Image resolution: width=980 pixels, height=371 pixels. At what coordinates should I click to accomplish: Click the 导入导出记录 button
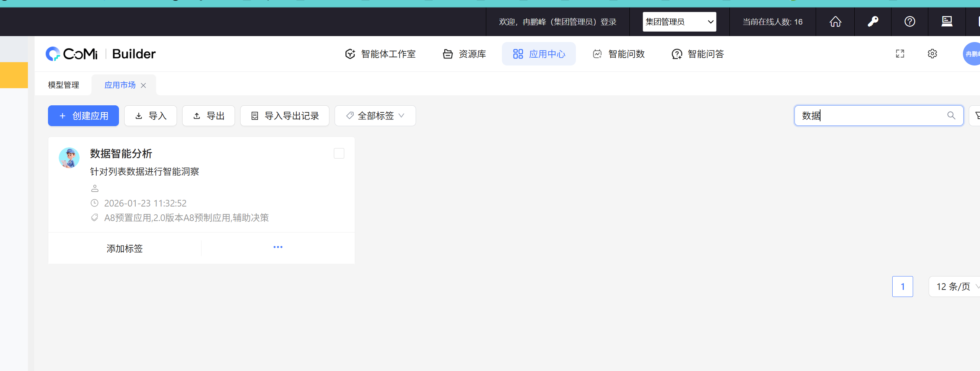tap(284, 116)
